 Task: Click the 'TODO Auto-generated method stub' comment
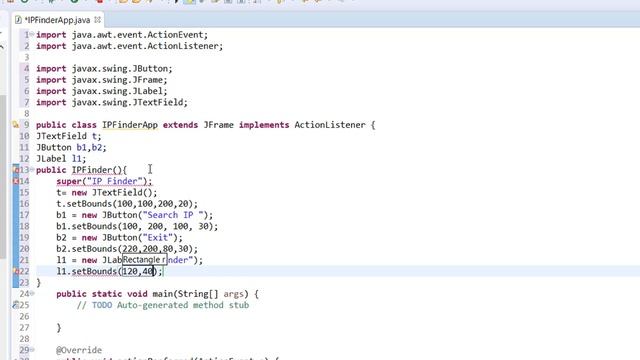coord(170,305)
